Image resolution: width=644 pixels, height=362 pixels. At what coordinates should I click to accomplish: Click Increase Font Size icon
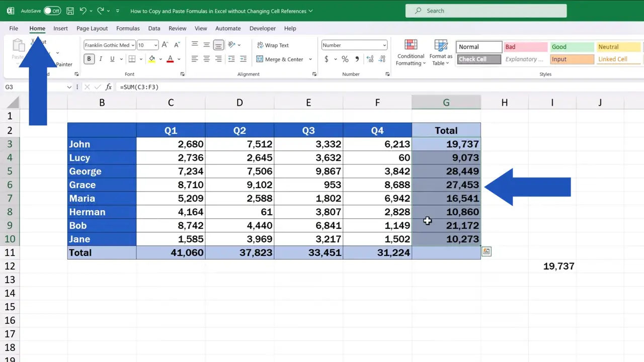(165, 45)
